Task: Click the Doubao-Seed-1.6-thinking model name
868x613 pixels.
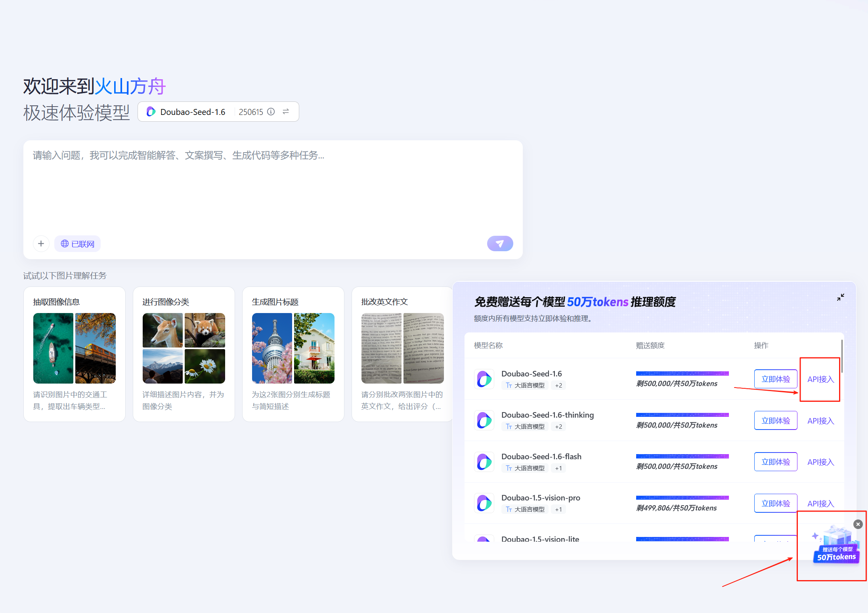Action: tap(547, 415)
